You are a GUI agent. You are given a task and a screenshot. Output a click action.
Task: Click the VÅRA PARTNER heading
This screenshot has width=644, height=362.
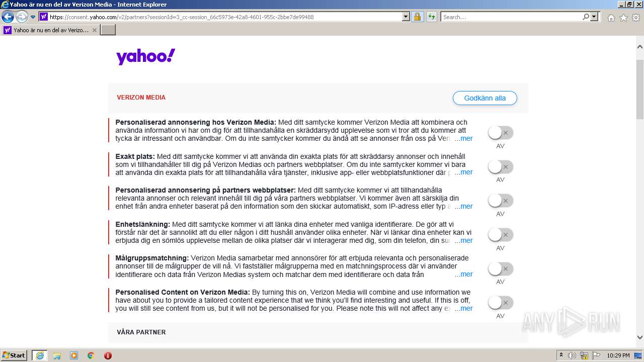141,332
